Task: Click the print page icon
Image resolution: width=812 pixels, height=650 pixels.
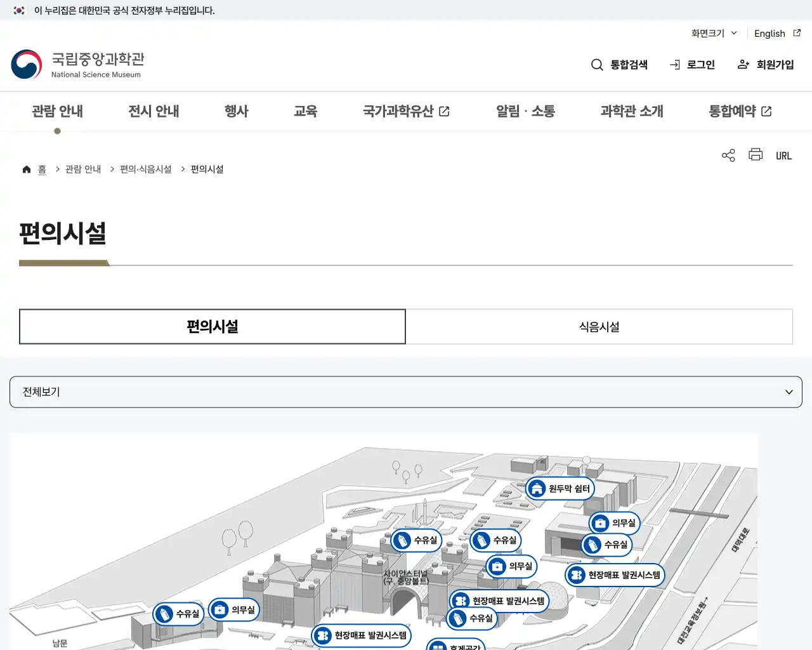Action: [x=755, y=155]
